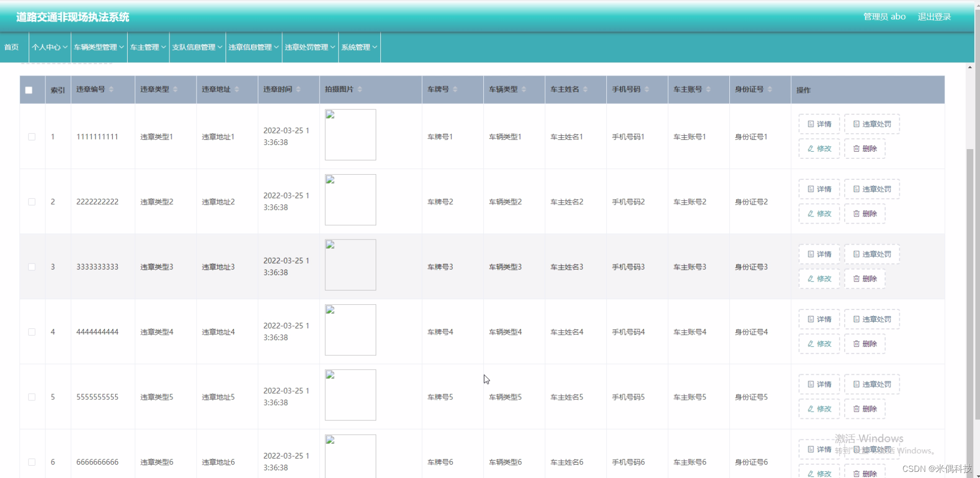Open the photo thumbnail for record 3333333333
This screenshot has width=980, height=478.
[x=350, y=265]
